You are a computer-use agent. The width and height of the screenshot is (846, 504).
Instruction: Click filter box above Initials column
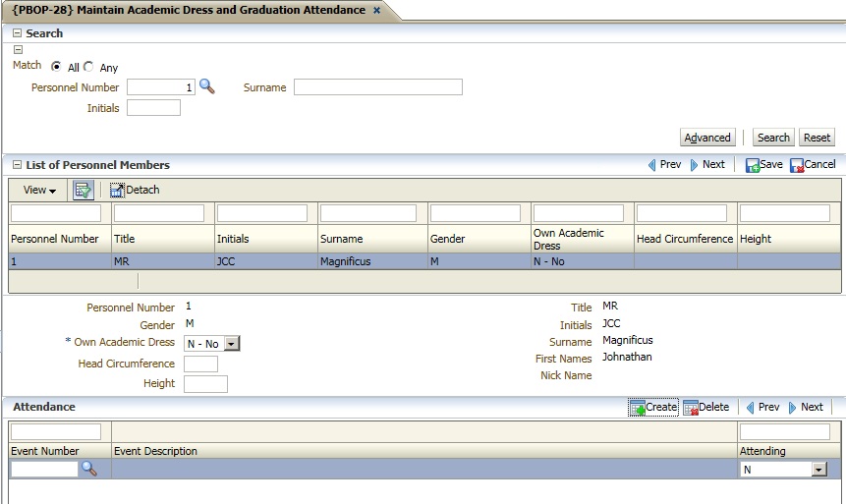tap(261, 213)
